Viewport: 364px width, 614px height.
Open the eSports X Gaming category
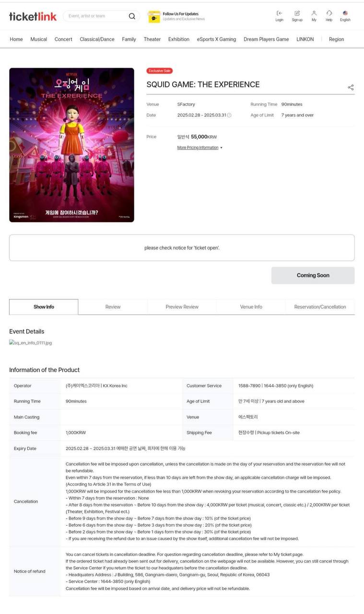point(216,39)
